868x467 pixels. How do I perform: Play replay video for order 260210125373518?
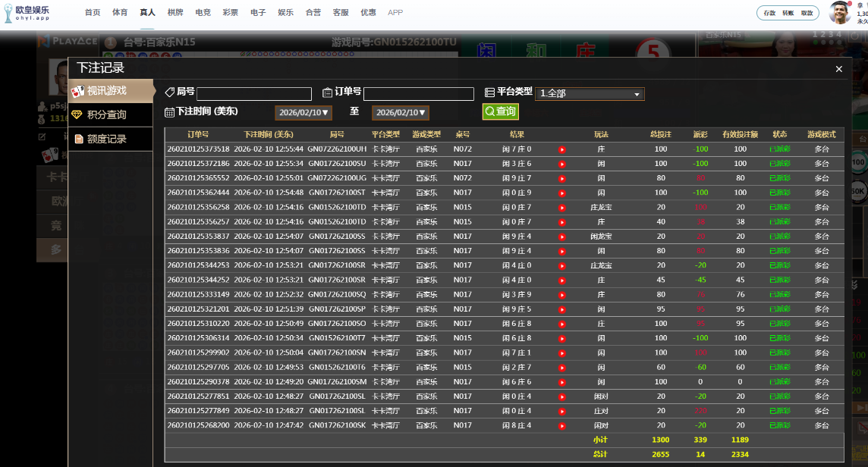click(562, 149)
